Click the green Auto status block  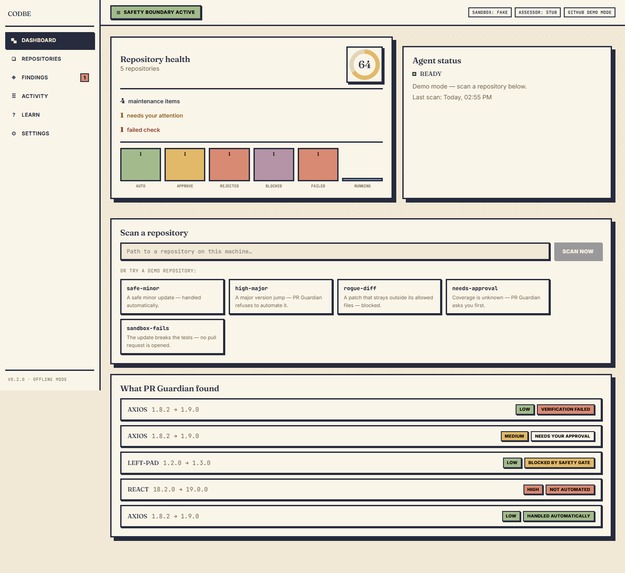[141, 165]
